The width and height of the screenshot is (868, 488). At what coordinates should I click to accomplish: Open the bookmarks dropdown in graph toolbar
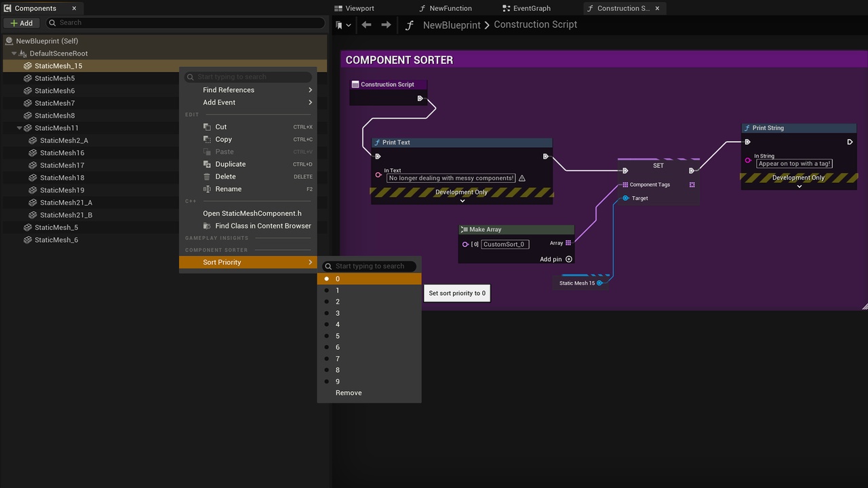click(x=343, y=25)
